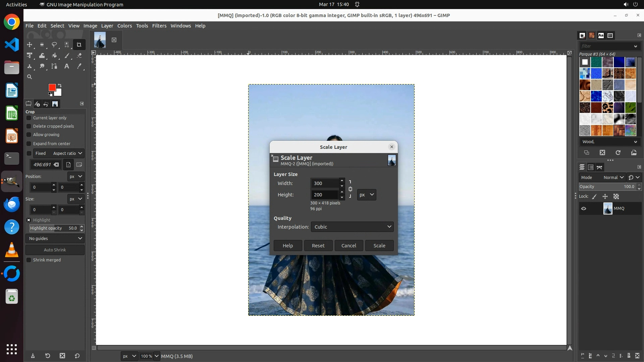This screenshot has height=362, width=644.
Task: Toggle the width-height chain link icon
Action: 350,189
